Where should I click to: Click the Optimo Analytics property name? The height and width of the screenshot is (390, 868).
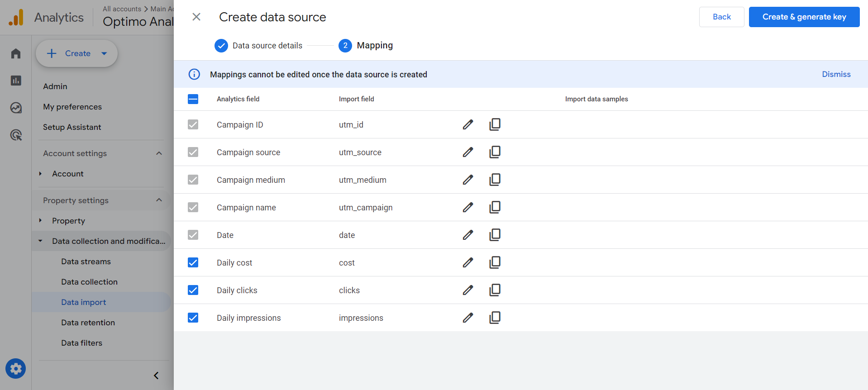click(138, 22)
